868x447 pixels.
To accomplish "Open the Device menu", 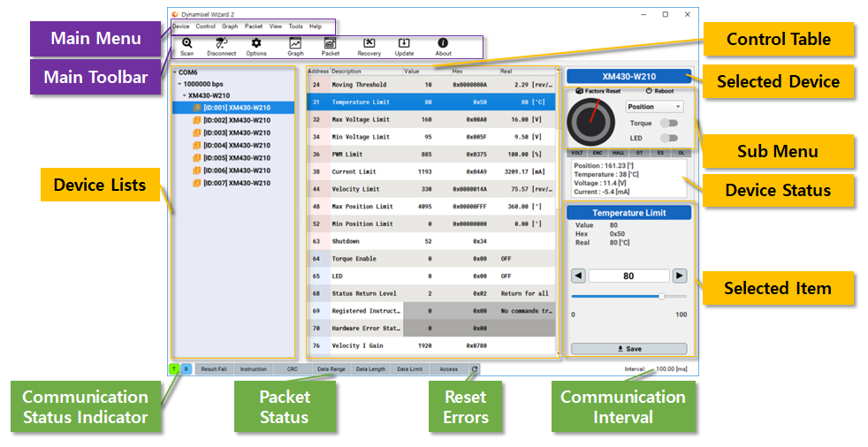I will click(180, 27).
